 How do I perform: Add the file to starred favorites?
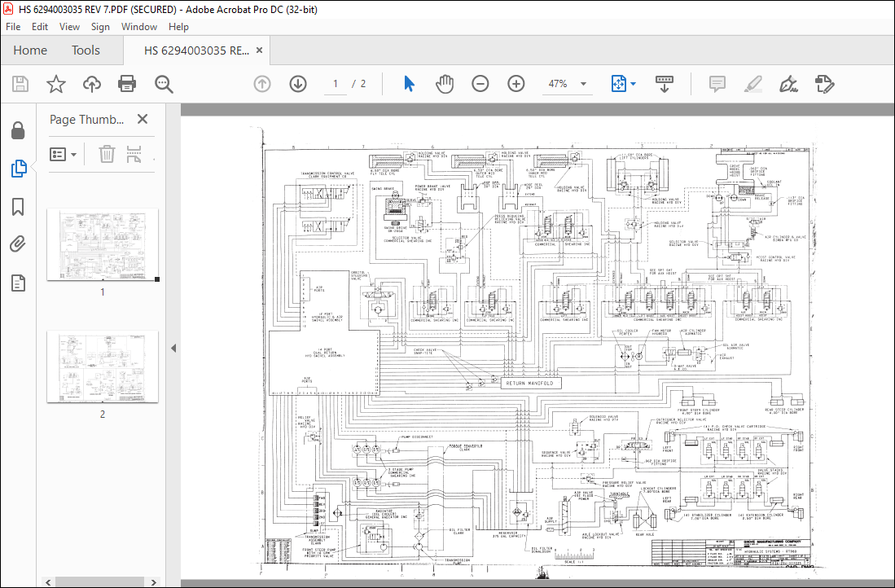pyautogui.click(x=56, y=84)
